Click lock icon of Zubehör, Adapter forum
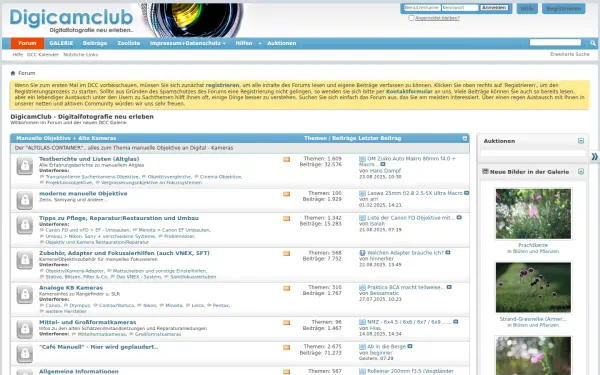The height and width of the screenshot is (375, 600). point(25,260)
